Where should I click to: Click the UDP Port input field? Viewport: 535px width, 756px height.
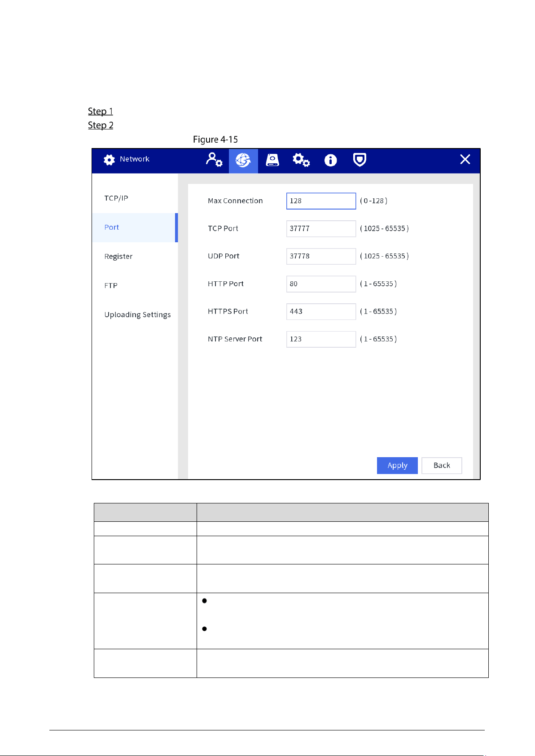click(321, 256)
